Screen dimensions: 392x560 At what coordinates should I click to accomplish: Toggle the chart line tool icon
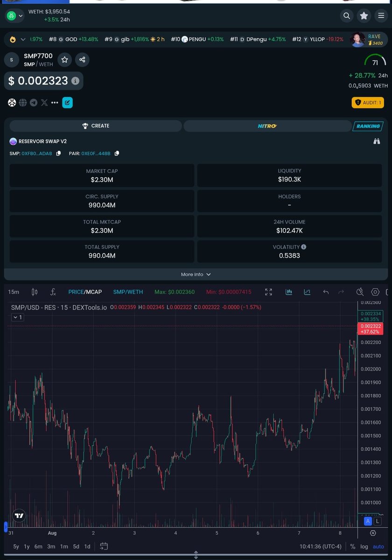click(307, 292)
